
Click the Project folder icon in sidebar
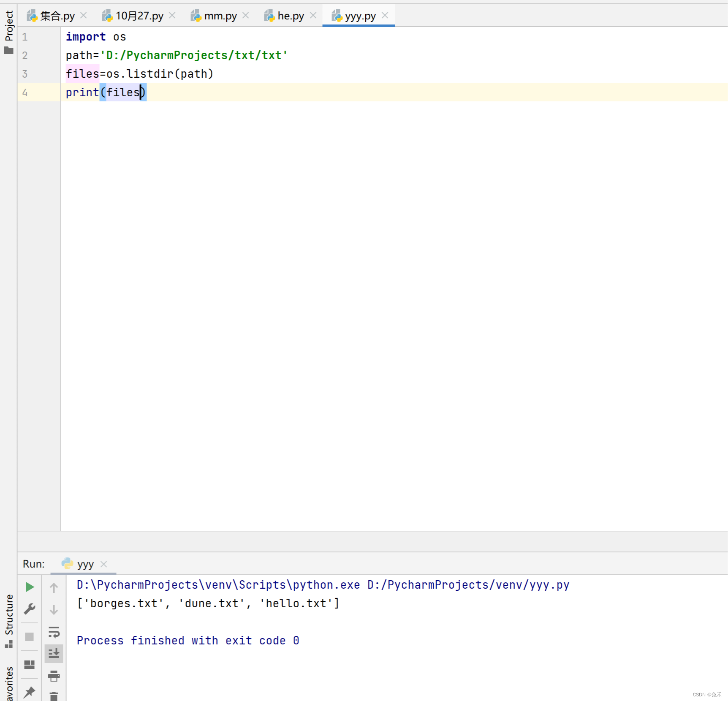[x=9, y=51]
